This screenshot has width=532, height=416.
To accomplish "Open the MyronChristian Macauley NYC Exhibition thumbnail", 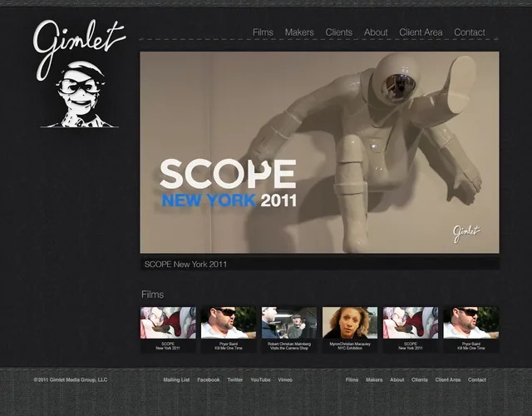I will (x=350, y=329).
